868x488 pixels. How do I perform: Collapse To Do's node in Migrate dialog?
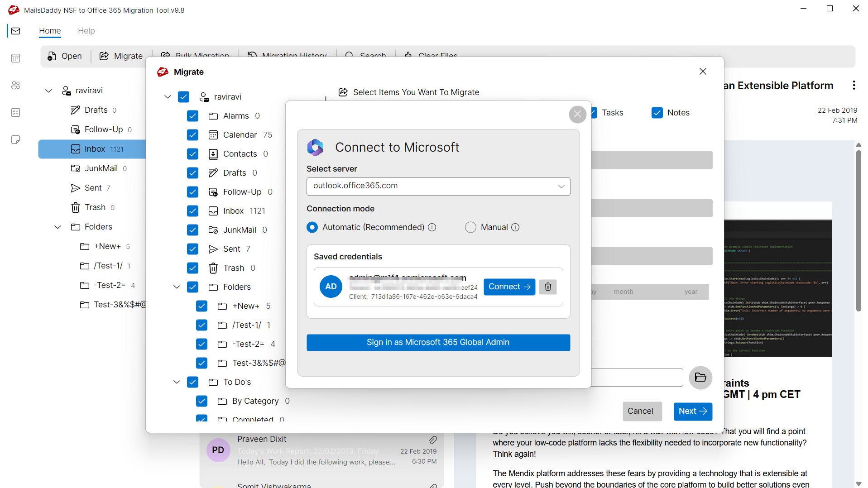point(177,382)
